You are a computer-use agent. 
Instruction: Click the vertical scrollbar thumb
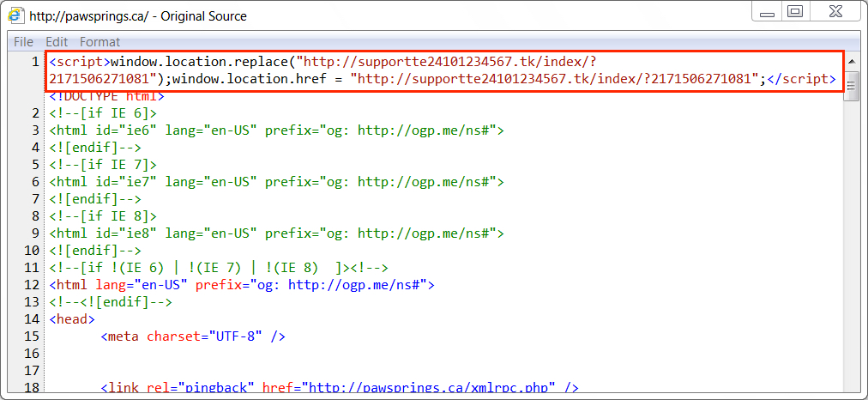pyautogui.click(x=851, y=85)
